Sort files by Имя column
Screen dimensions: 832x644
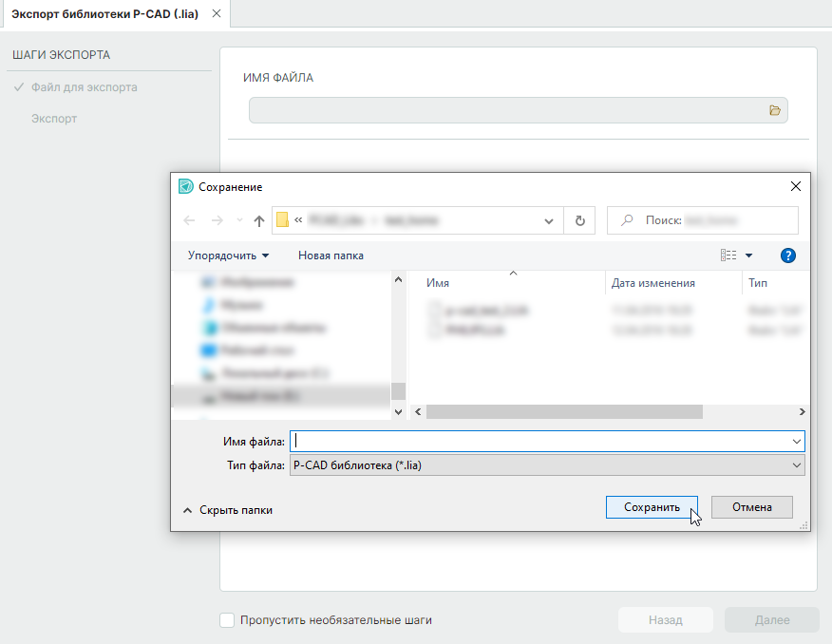tap(437, 283)
